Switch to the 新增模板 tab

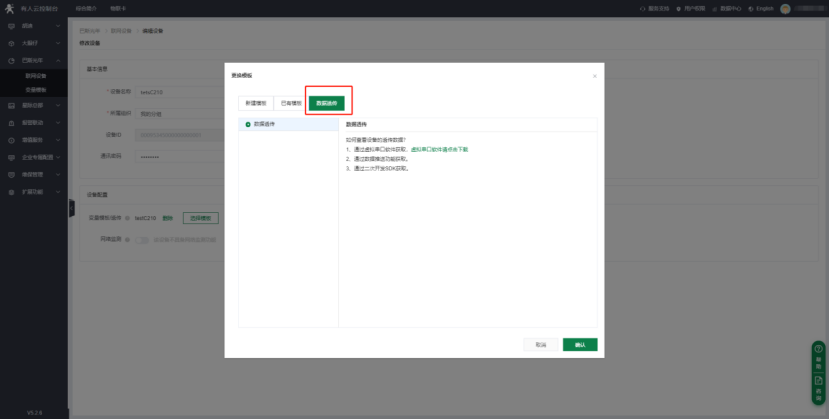(x=256, y=103)
